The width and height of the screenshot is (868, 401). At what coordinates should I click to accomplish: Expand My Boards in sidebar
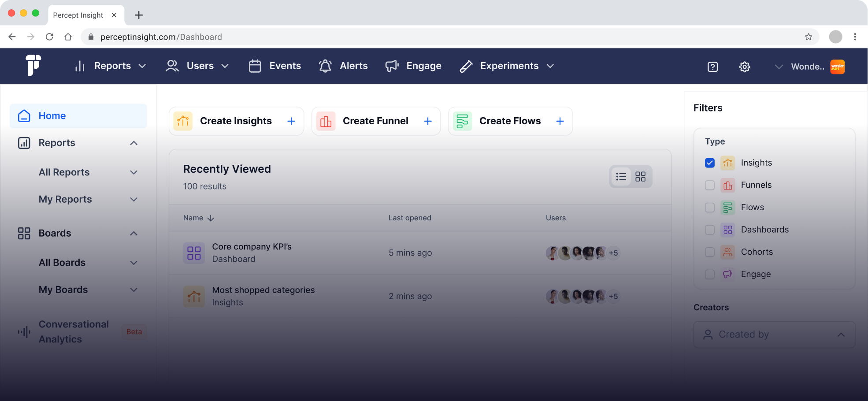(134, 290)
